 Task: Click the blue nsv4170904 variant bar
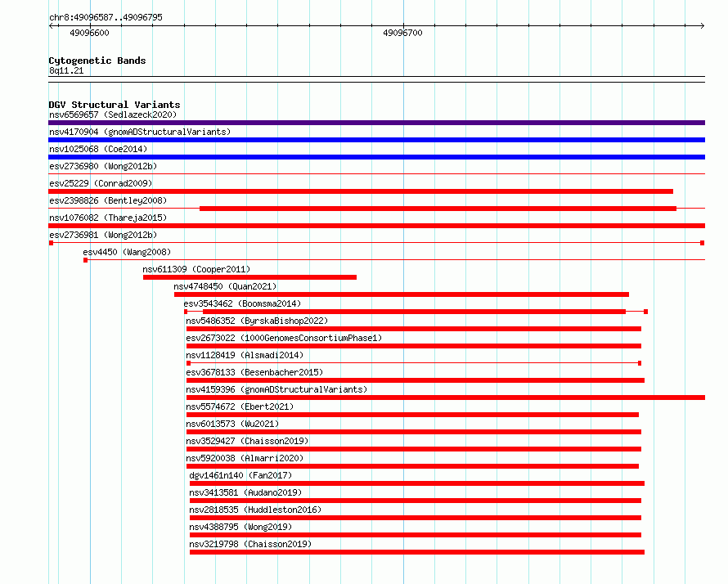[x=376, y=140]
